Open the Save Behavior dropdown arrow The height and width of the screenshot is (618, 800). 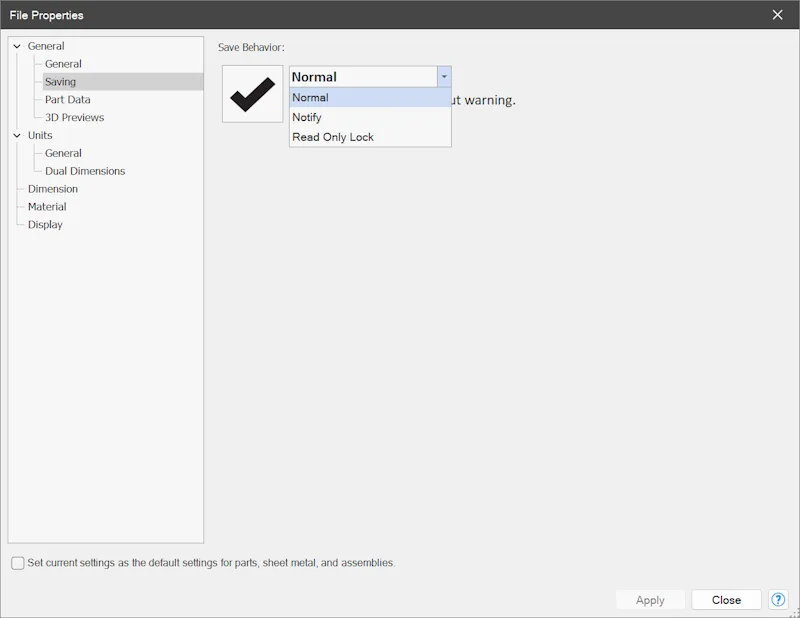point(444,77)
